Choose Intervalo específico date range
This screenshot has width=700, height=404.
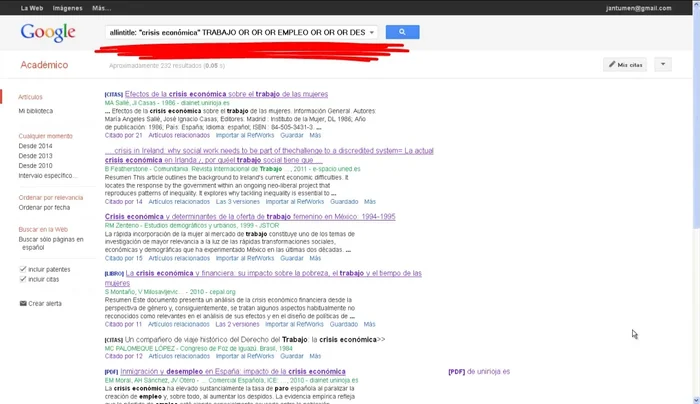(x=47, y=175)
